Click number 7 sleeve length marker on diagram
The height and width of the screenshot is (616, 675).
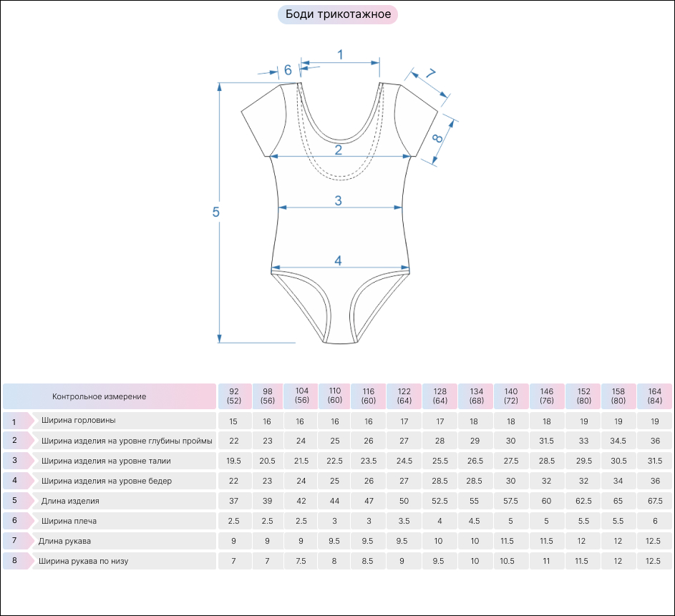[431, 74]
